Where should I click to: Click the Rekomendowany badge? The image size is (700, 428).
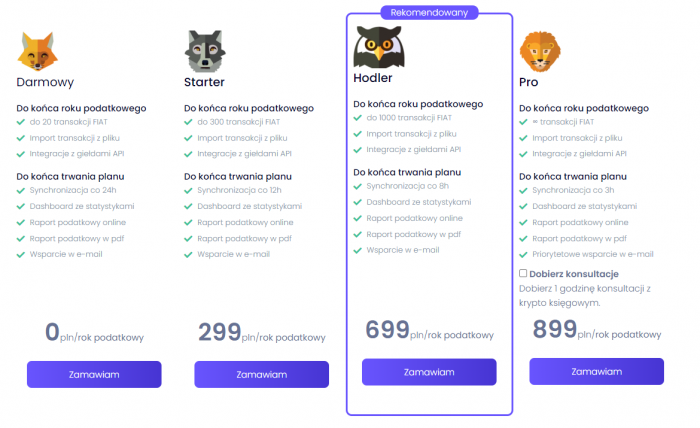429,13
